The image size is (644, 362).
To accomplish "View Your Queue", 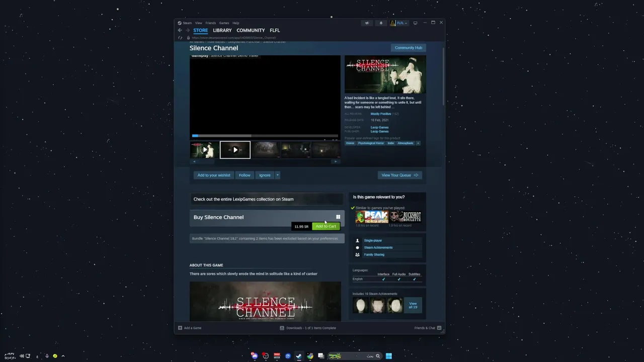I will point(400,175).
